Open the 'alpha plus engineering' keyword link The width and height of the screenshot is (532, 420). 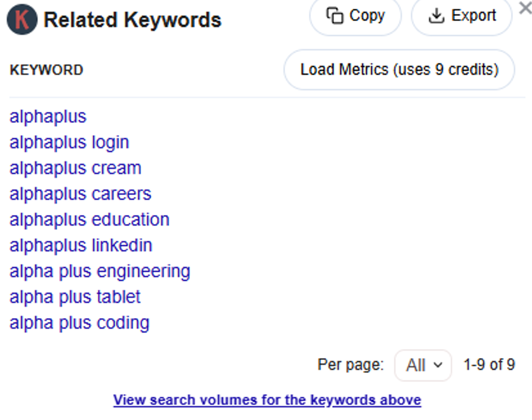[100, 271]
